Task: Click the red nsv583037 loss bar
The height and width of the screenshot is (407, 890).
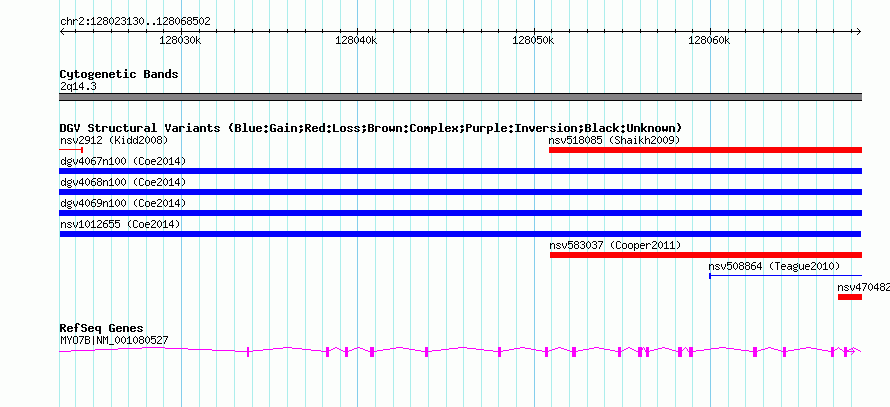Action: point(706,255)
